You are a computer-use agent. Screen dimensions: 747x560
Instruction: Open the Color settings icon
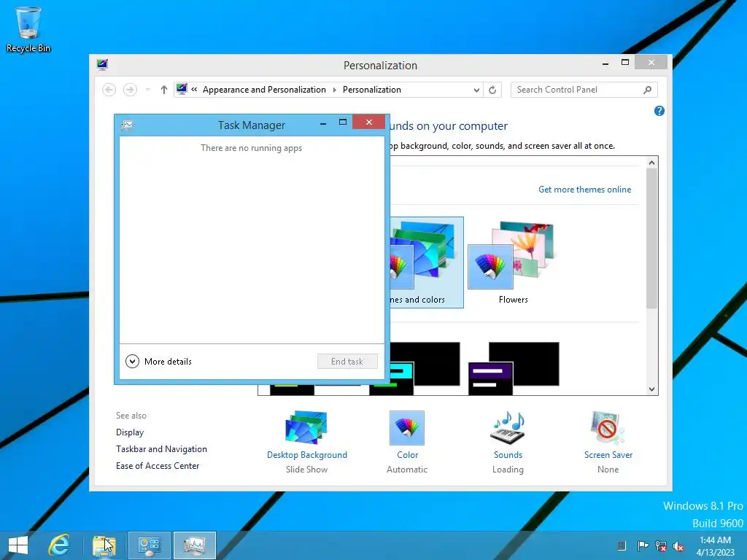[x=407, y=427]
